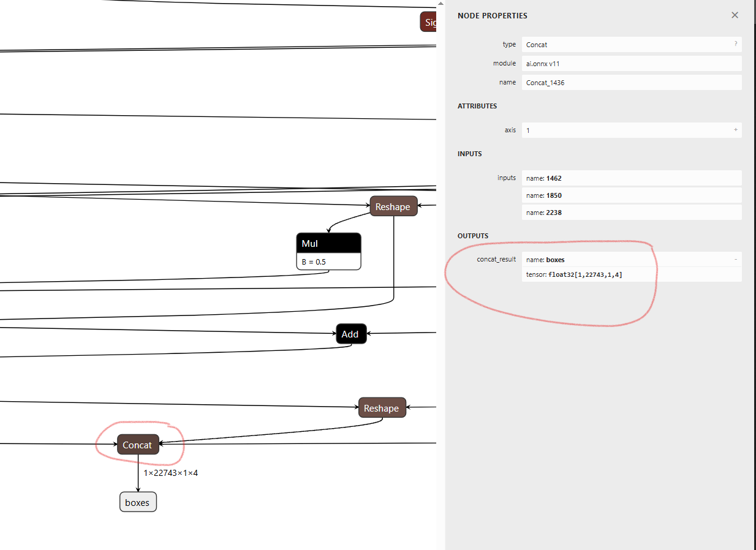Select input named 1850

tap(631, 195)
